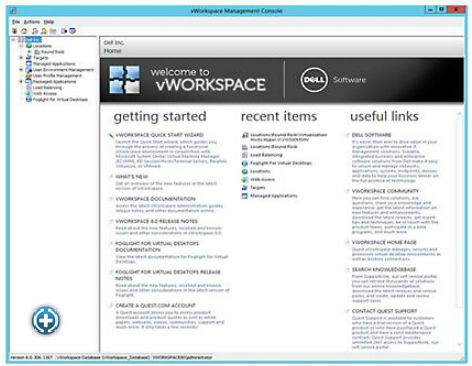Screen dimensions: 472x366
Task: Expand the User Environment Management node
Action: [21, 70]
